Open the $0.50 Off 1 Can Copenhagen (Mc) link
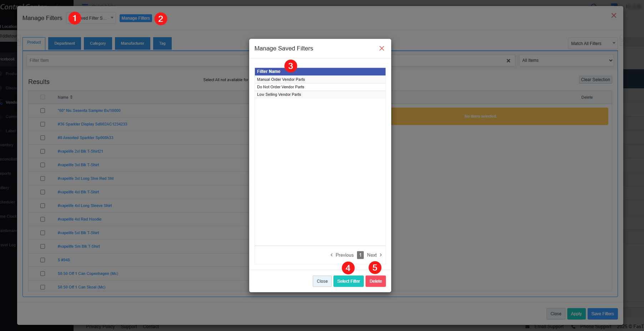This screenshot has width=644, height=331. click(88, 274)
